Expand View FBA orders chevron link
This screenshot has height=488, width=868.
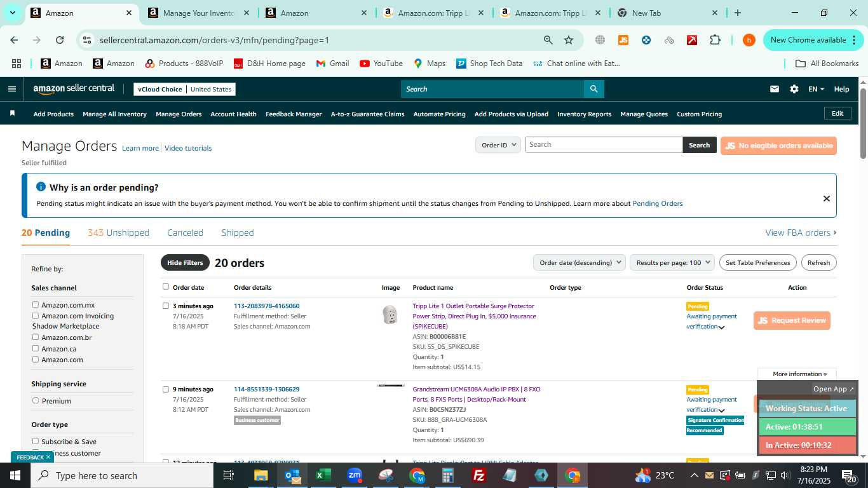pyautogui.click(x=801, y=233)
